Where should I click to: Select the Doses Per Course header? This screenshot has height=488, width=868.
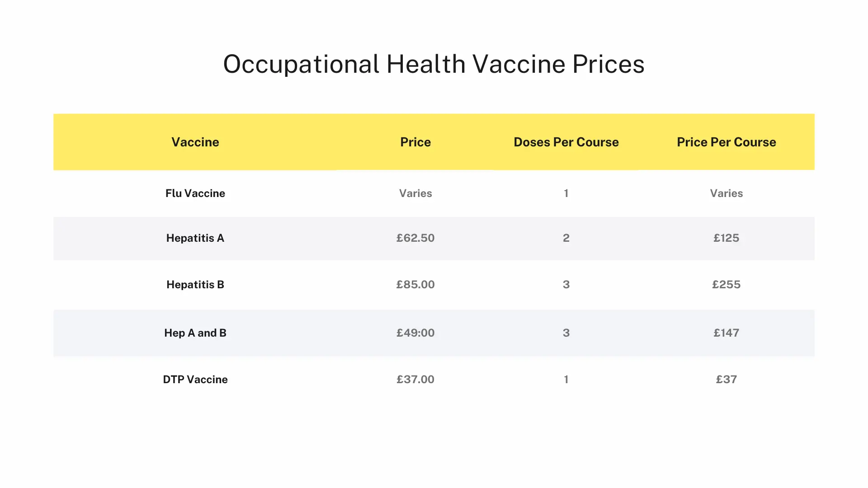pyautogui.click(x=566, y=142)
